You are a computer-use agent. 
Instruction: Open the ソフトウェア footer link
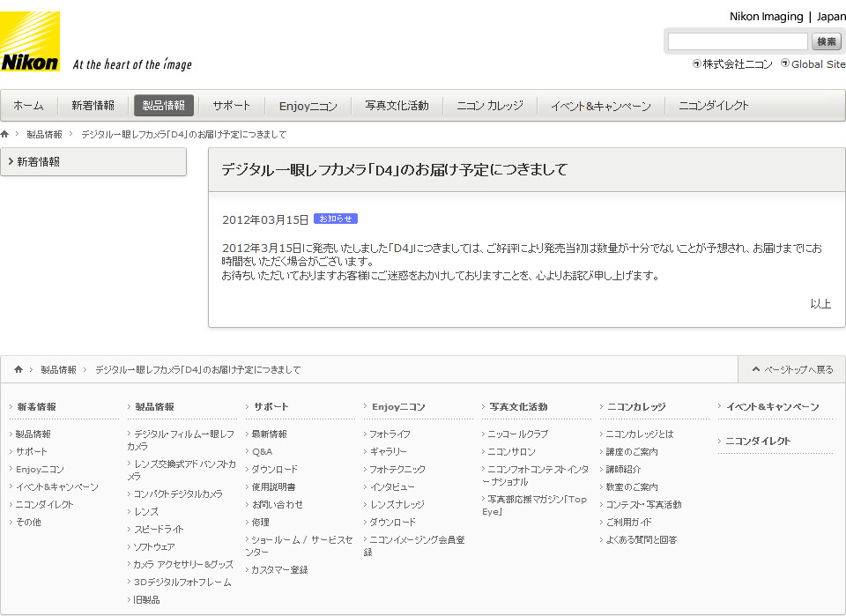click(x=154, y=547)
